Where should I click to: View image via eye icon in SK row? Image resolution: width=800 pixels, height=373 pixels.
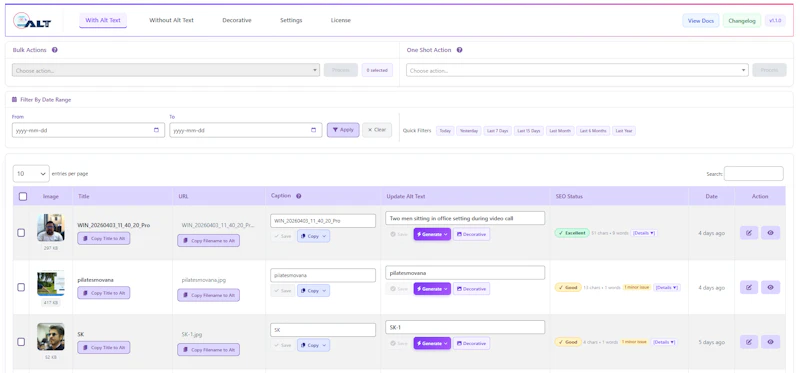(770, 342)
